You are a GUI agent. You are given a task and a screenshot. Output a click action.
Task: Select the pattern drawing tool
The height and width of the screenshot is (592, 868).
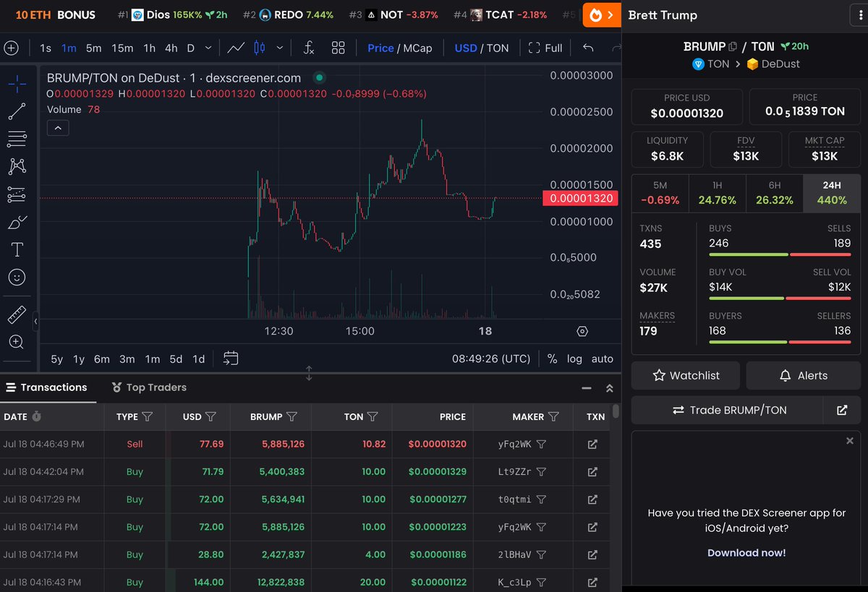(x=17, y=166)
